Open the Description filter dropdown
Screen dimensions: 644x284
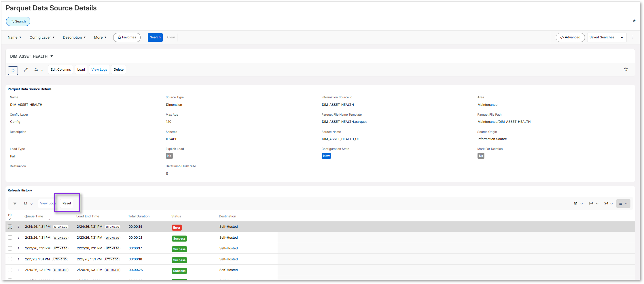[x=74, y=37]
